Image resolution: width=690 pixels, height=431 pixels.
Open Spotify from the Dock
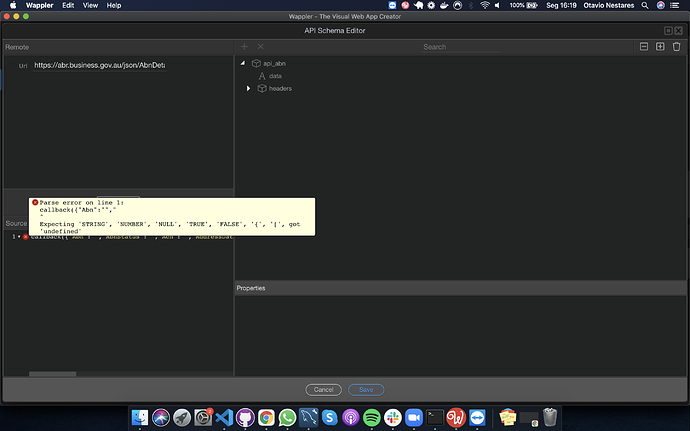pyautogui.click(x=372, y=417)
